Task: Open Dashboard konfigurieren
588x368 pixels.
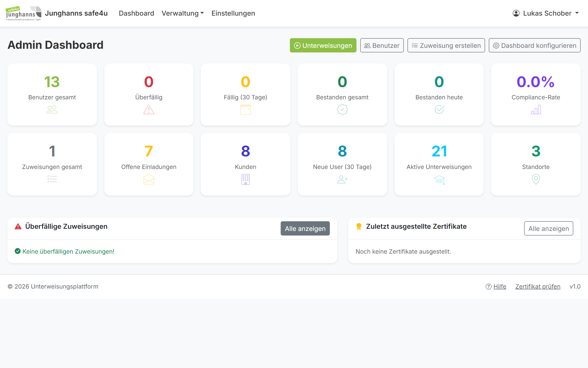Action: pyautogui.click(x=535, y=45)
